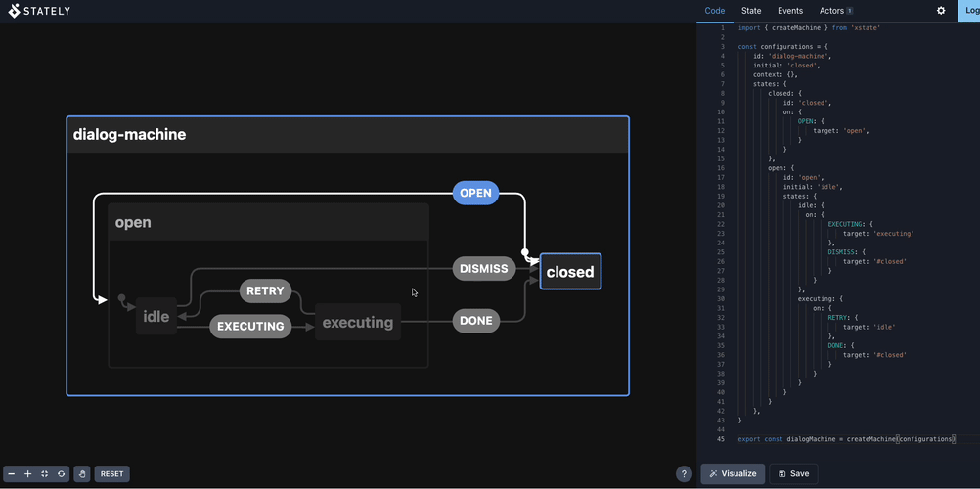Toggle the hand pan mode
Image resolution: width=980 pixels, height=489 pixels.
(x=82, y=474)
